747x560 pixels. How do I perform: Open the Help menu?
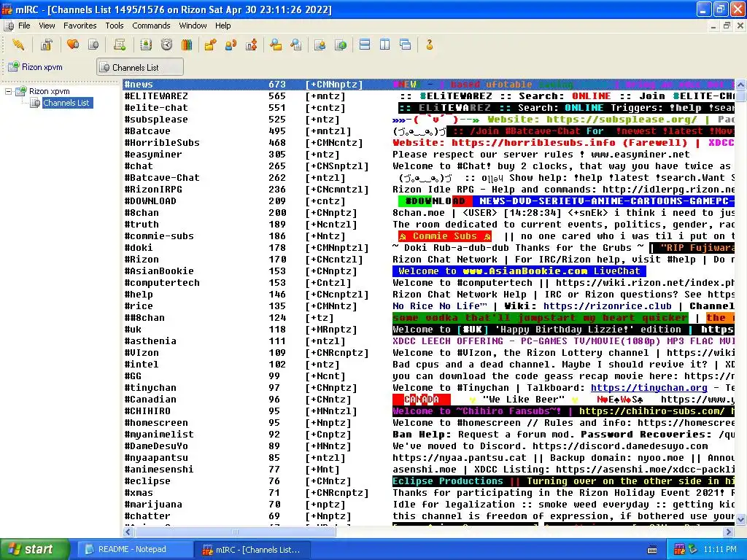(x=222, y=26)
